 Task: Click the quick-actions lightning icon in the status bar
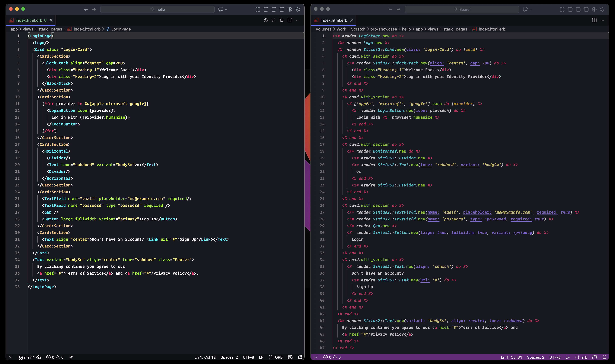click(71, 357)
